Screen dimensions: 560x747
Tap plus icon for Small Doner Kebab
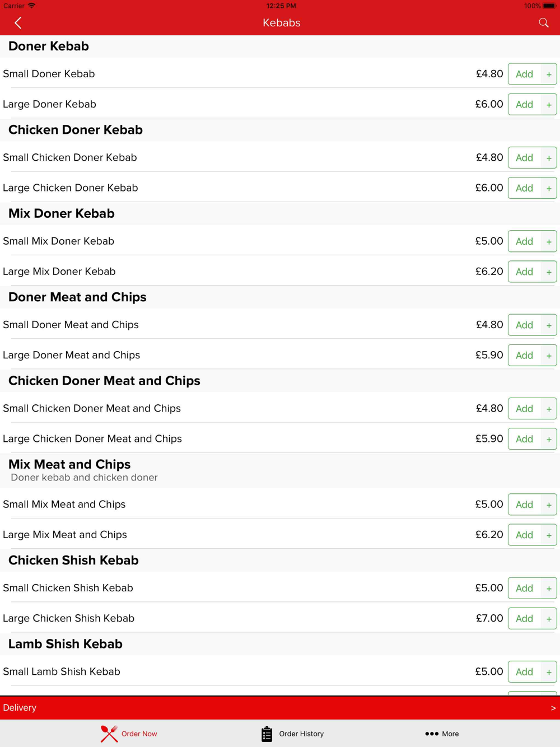pyautogui.click(x=549, y=74)
